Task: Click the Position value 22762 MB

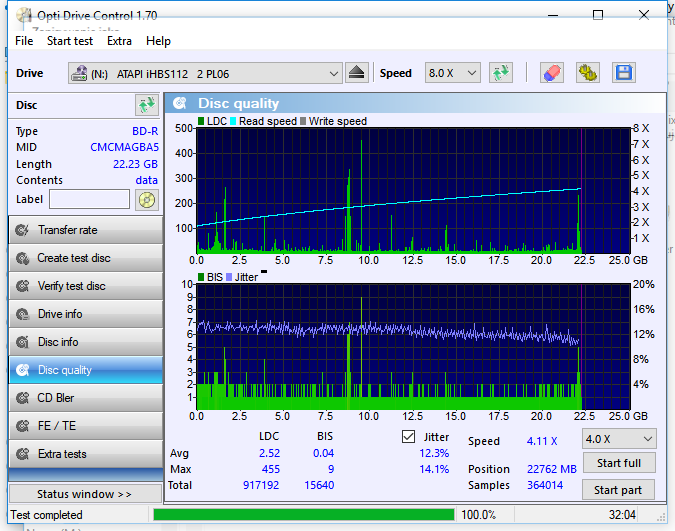Action: (x=551, y=469)
